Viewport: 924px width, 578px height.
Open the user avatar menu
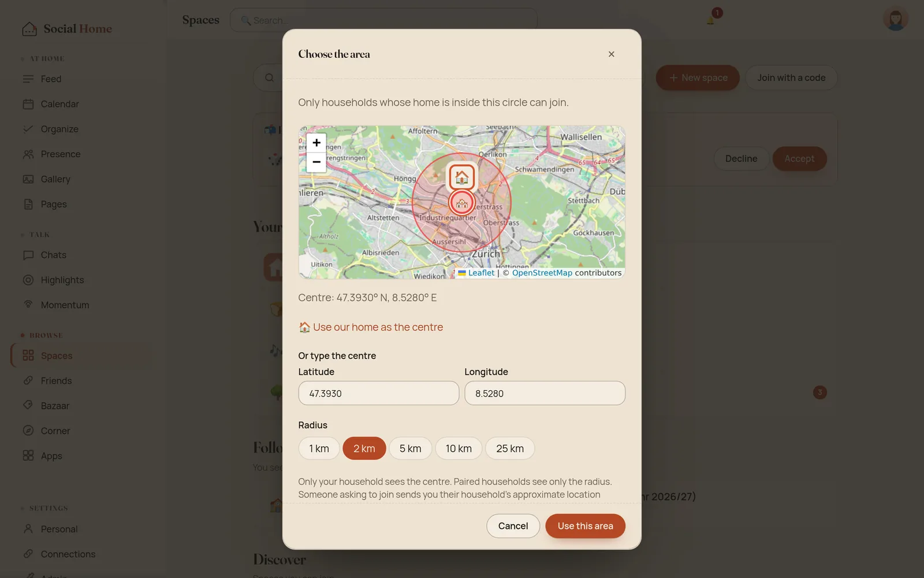[x=895, y=19]
